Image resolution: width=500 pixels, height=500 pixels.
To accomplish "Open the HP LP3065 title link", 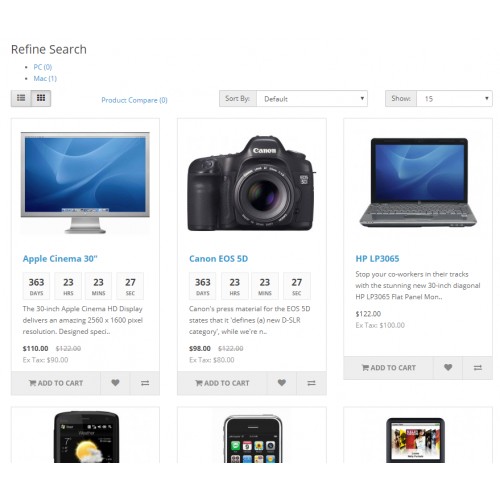I will [x=377, y=259].
